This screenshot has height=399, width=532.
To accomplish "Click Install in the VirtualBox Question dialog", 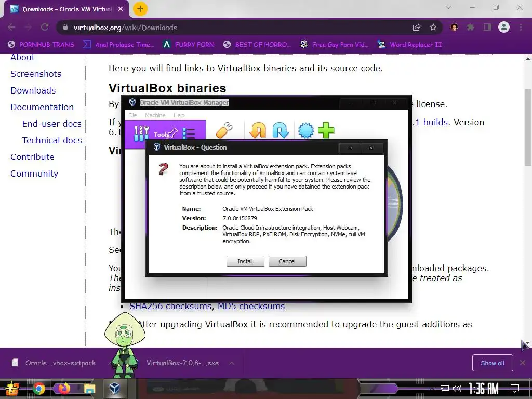I will 245,261.
